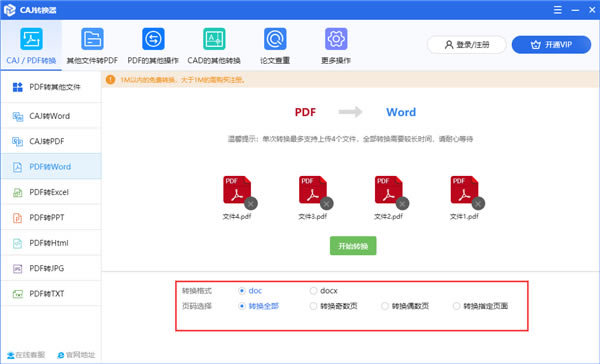
Task: Select PDF转Word in the sidebar
Action: (x=51, y=166)
